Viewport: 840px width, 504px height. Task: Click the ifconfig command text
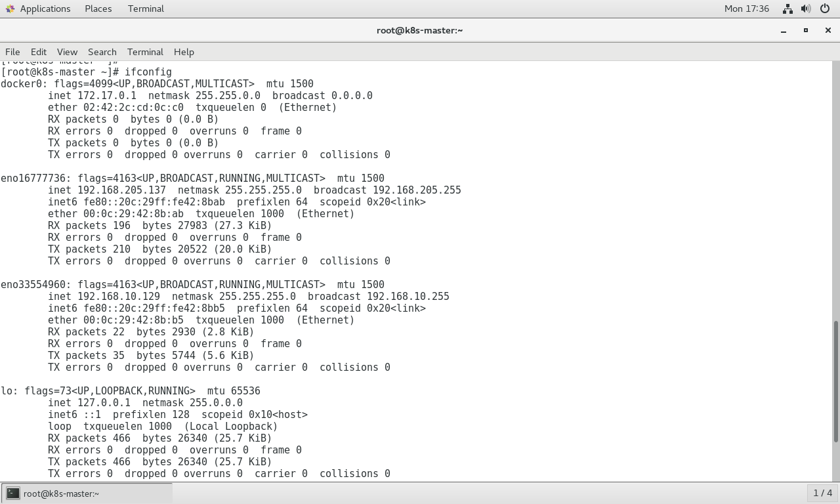148,72
